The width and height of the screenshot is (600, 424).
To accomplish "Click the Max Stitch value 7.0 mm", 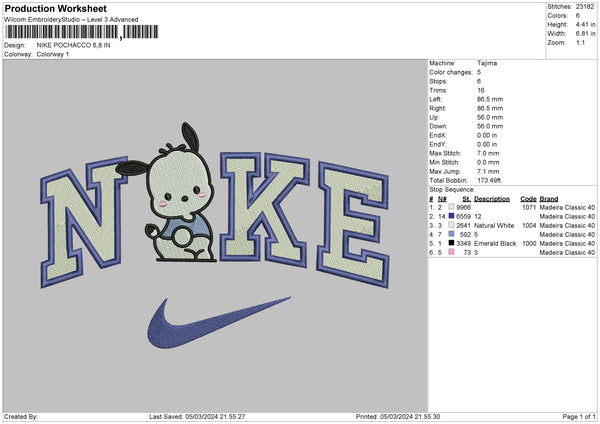I will click(x=488, y=153).
